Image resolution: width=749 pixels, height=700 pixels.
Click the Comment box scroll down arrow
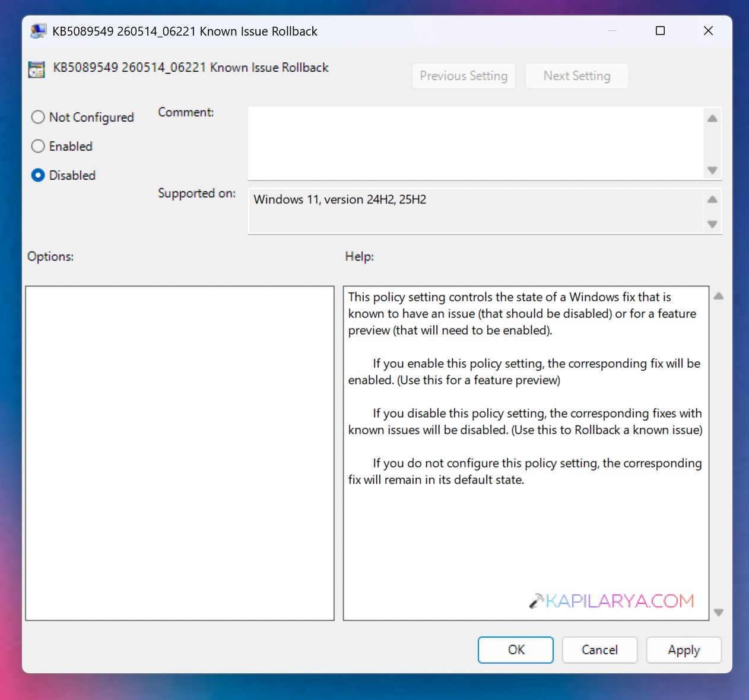click(712, 170)
